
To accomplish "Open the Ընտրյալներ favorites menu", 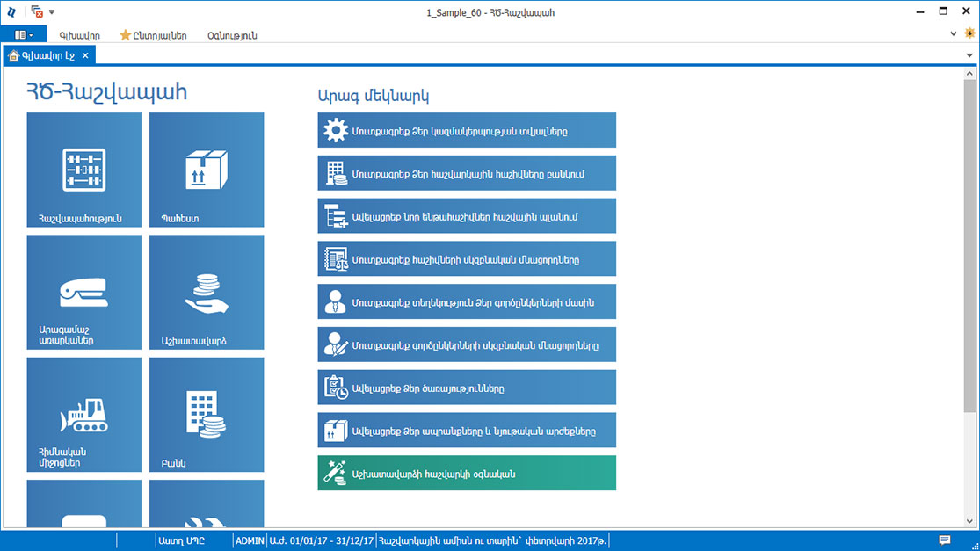I will 154,35.
